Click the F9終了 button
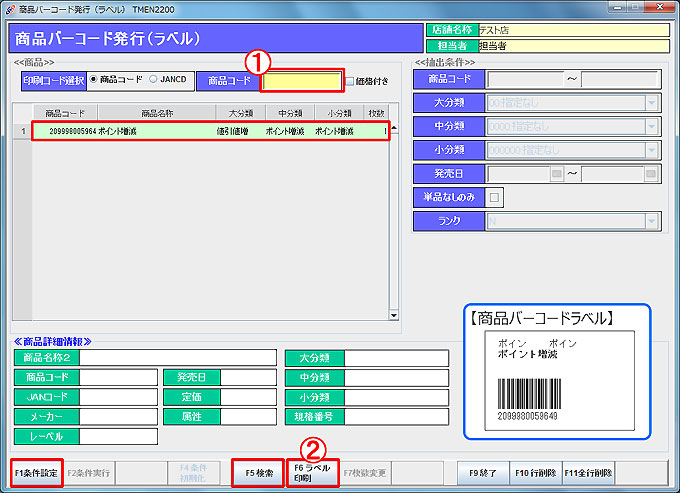680x493 pixels. [483, 473]
